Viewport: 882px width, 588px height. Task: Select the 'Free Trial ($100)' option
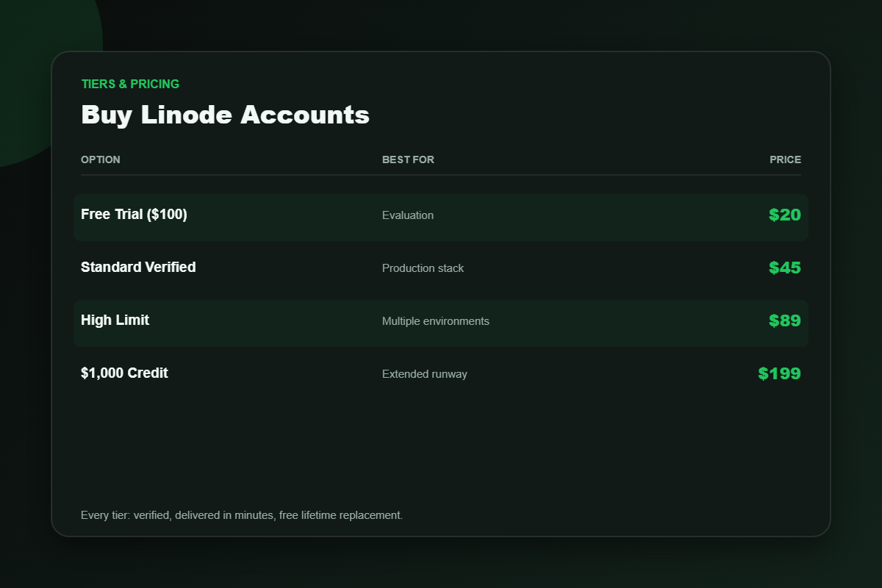coord(134,215)
